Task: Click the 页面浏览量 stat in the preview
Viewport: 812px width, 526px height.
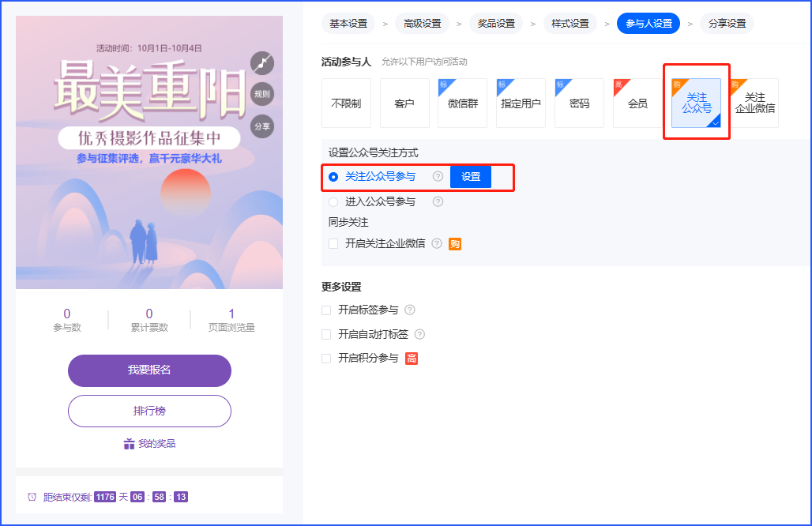Action: (x=231, y=320)
